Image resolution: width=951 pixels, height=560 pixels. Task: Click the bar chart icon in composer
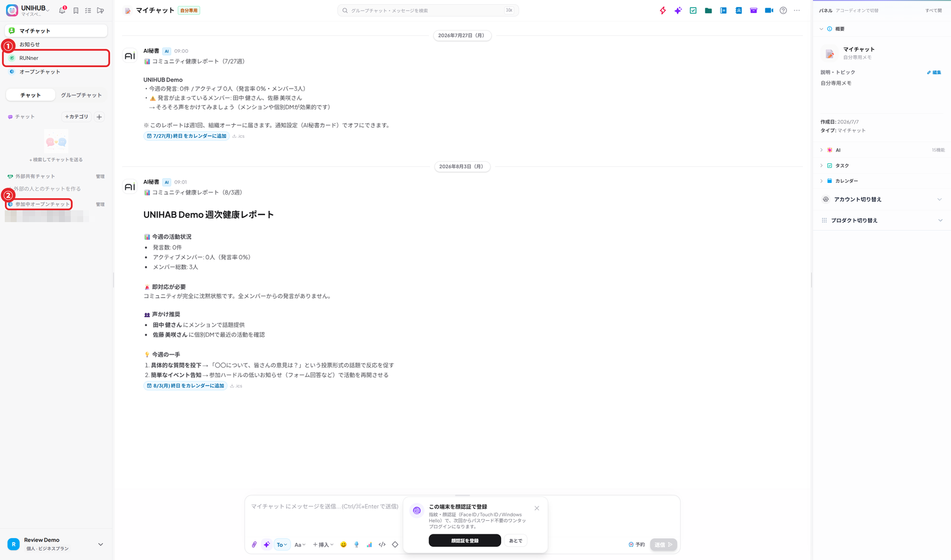coord(369,545)
